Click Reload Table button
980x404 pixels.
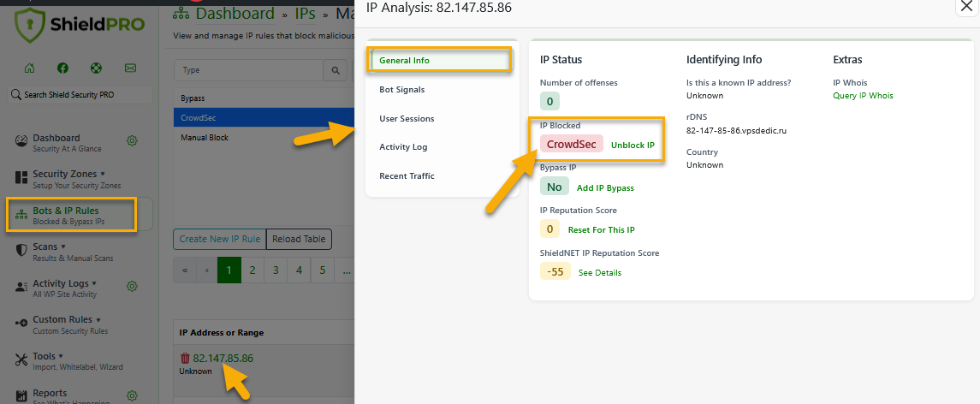pyautogui.click(x=300, y=239)
